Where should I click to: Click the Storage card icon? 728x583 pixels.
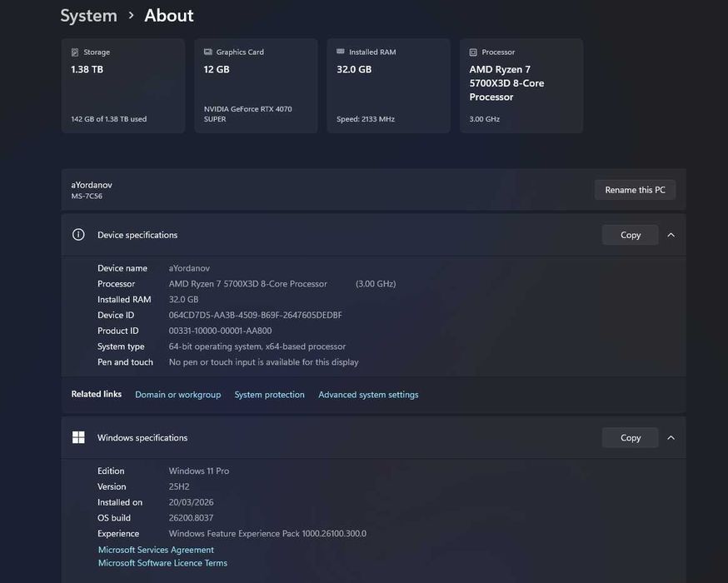pyautogui.click(x=75, y=52)
